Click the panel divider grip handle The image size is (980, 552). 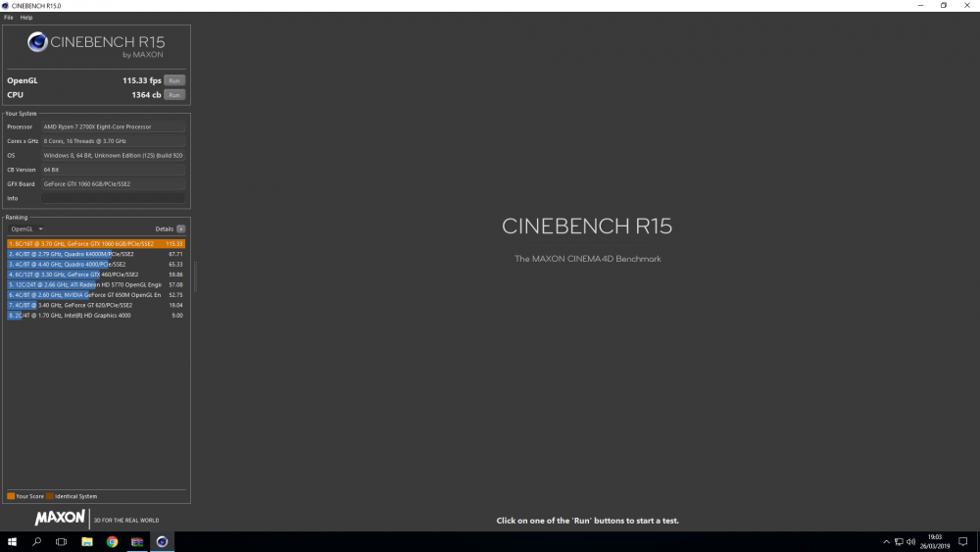coord(196,276)
